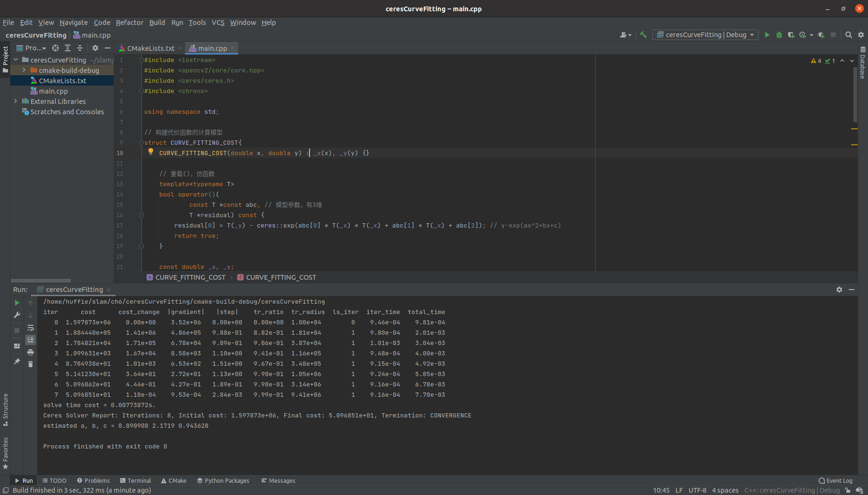Toggle soft-wrap in the run console
Image resolution: width=868 pixels, height=495 pixels.
pyautogui.click(x=31, y=327)
